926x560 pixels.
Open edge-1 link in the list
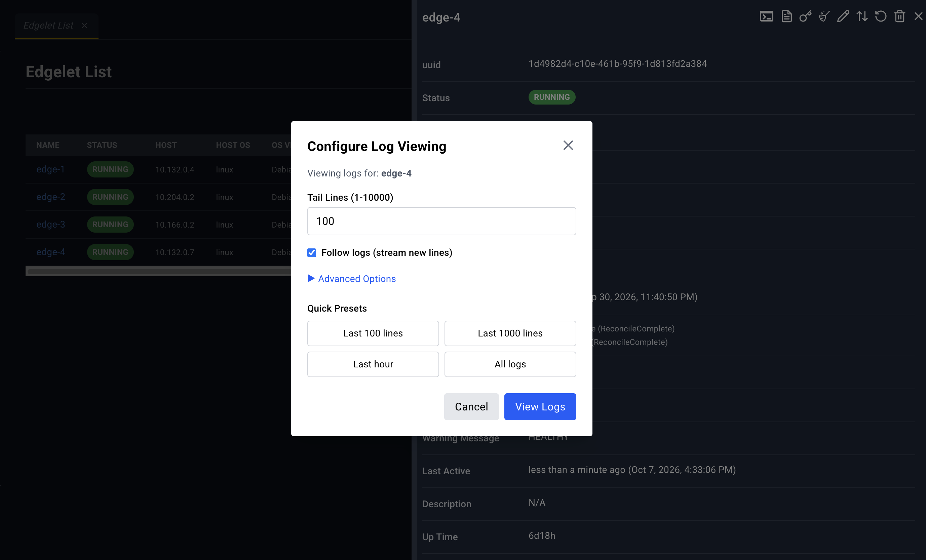pyautogui.click(x=50, y=169)
